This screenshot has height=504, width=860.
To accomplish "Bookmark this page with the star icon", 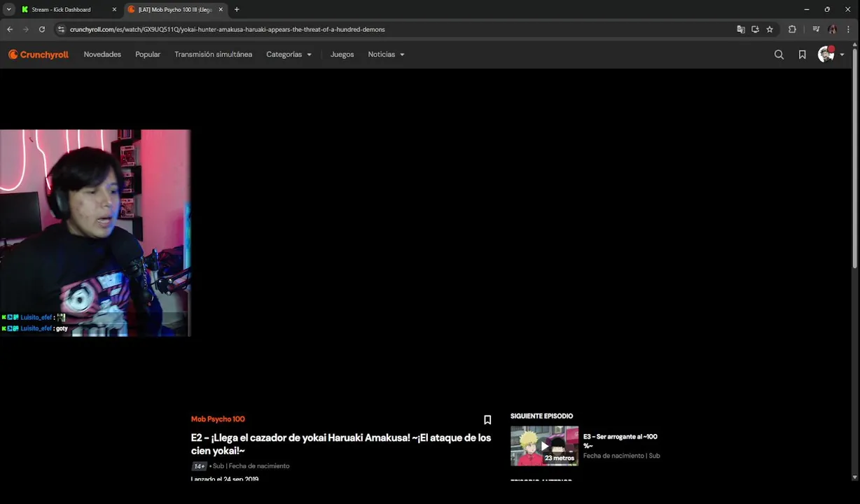I will 770,29.
